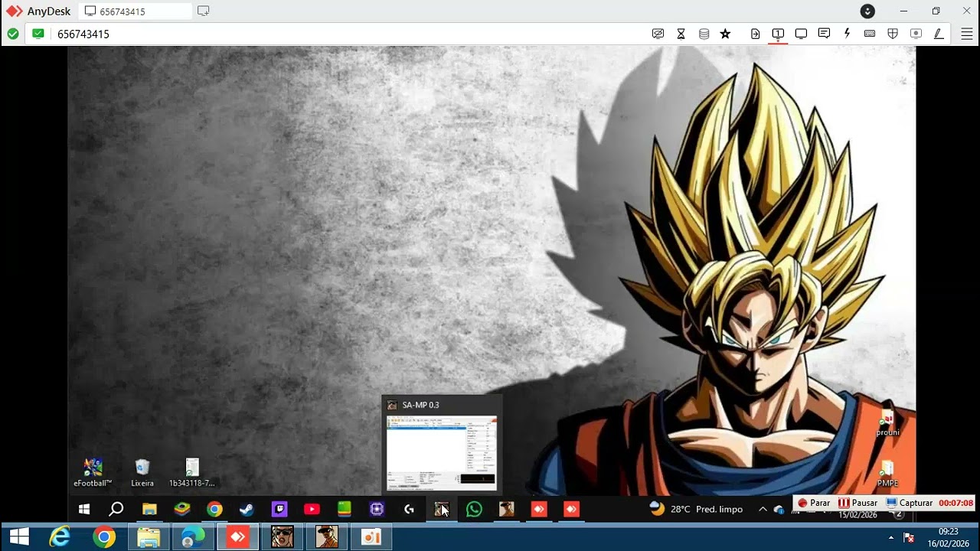Select remote display 1 in AnyDesk toolbar
The image size is (980, 551).
(x=778, y=34)
